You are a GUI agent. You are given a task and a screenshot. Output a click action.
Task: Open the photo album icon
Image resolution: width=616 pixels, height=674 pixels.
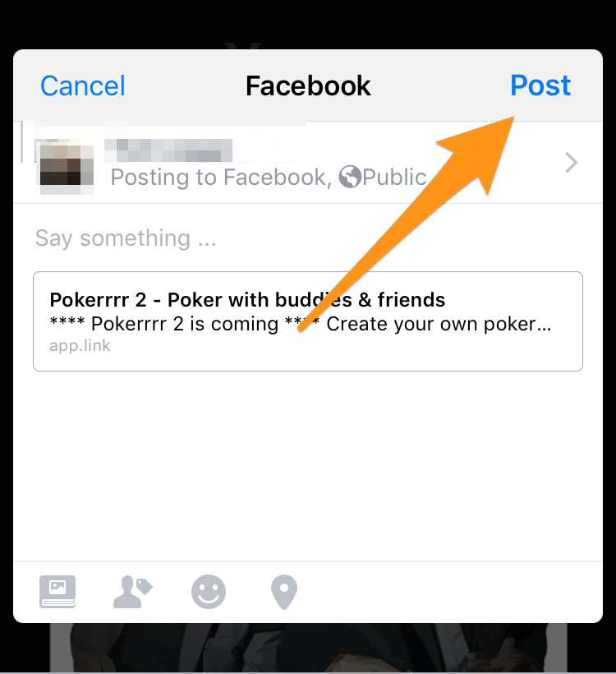pyautogui.click(x=57, y=592)
